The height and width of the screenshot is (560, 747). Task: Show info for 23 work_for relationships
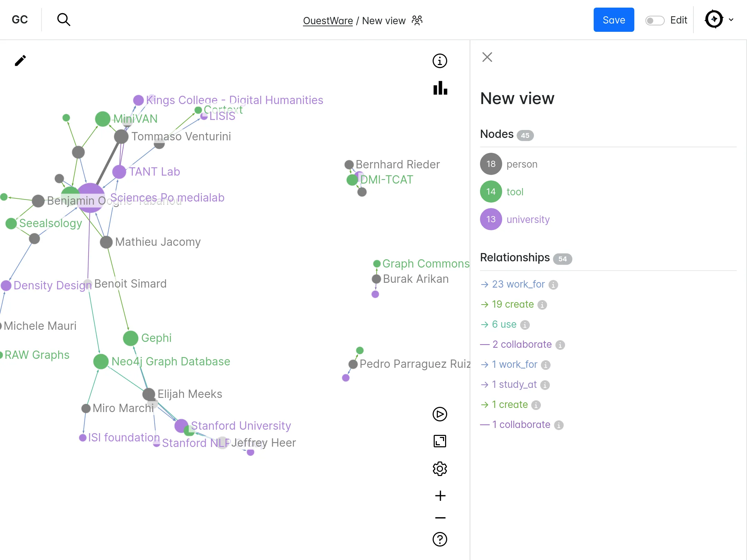(x=553, y=285)
